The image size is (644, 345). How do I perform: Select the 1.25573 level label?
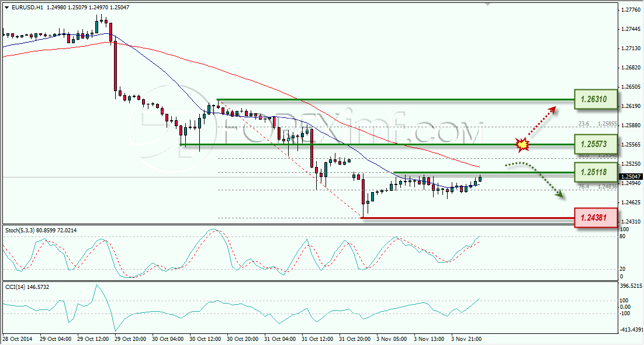[x=595, y=144]
